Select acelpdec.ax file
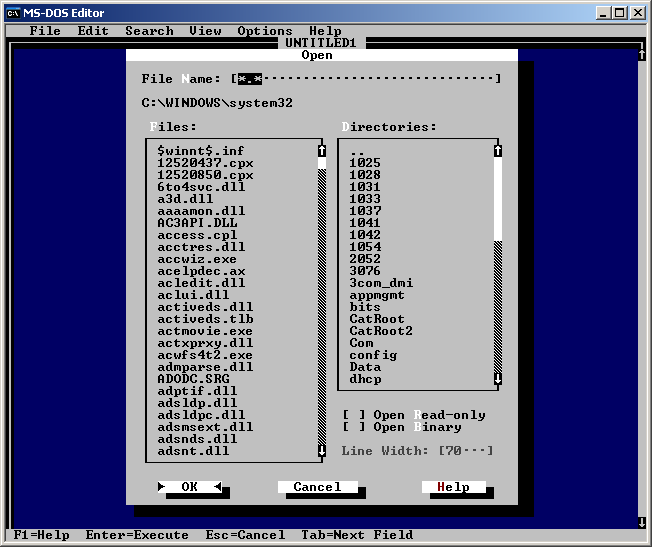 [201, 271]
